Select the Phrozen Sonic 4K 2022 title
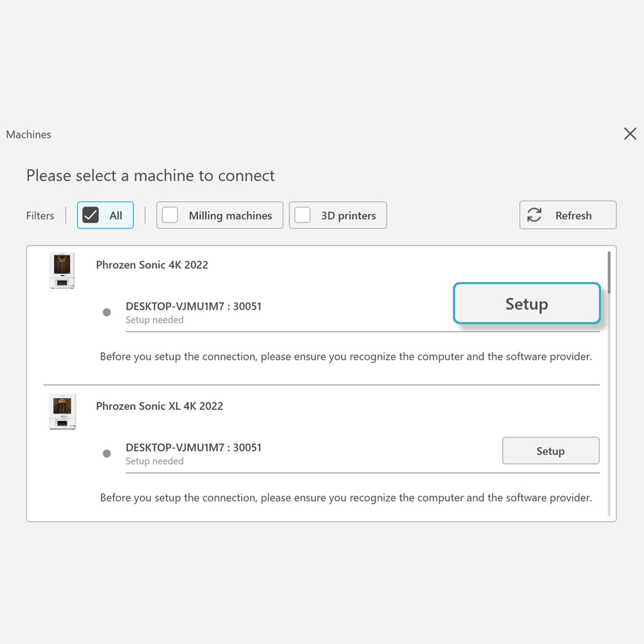The width and height of the screenshot is (644, 644). tap(152, 265)
